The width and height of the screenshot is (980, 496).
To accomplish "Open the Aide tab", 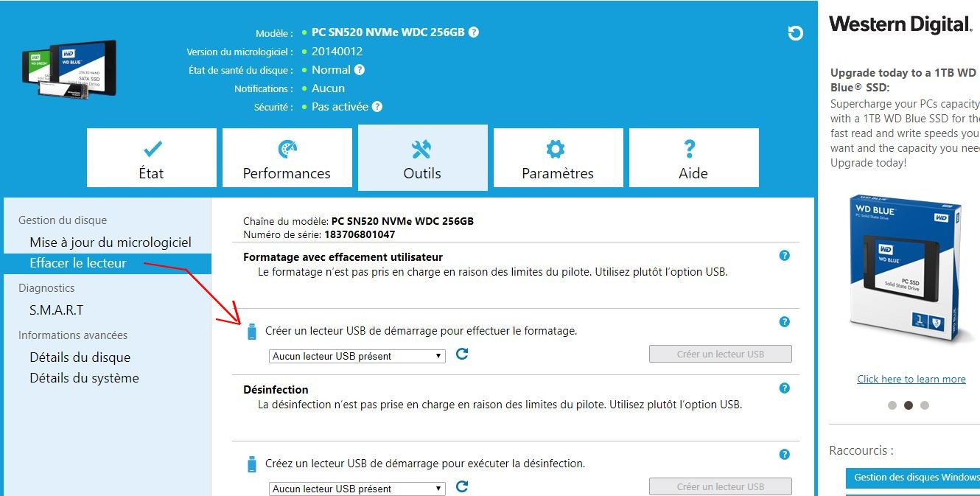I will click(694, 158).
